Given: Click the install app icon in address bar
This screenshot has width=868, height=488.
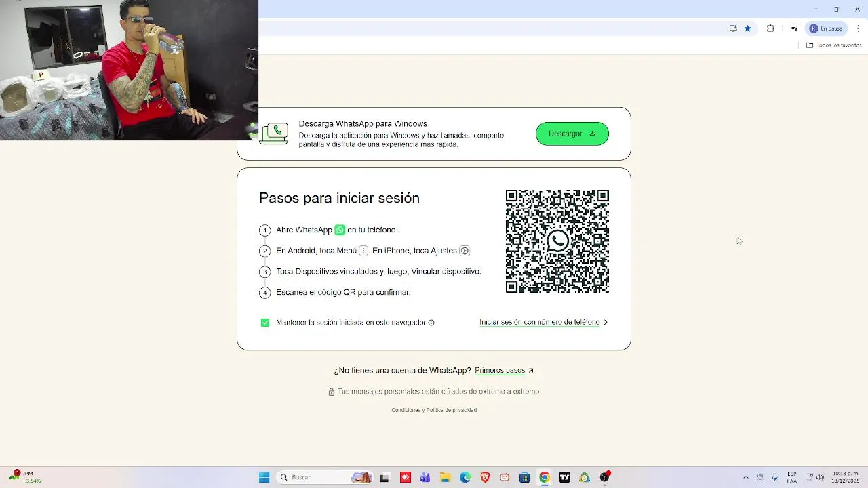Looking at the screenshot, I should pos(733,28).
